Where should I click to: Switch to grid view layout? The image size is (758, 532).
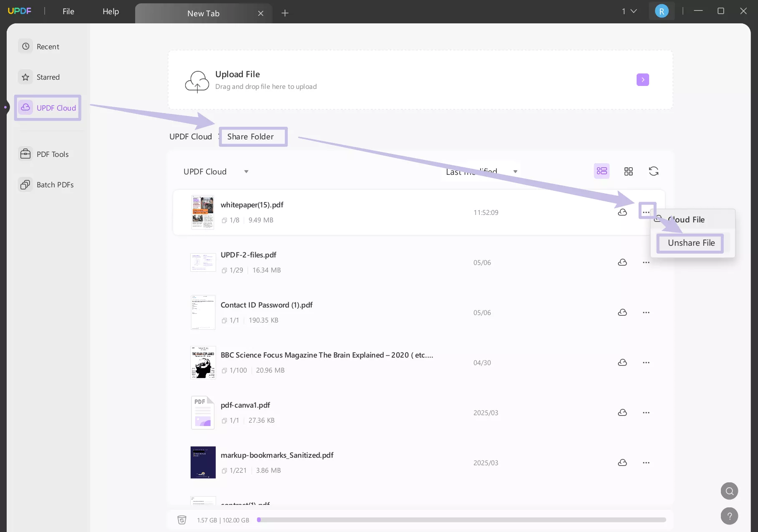(x=628, y=171)
